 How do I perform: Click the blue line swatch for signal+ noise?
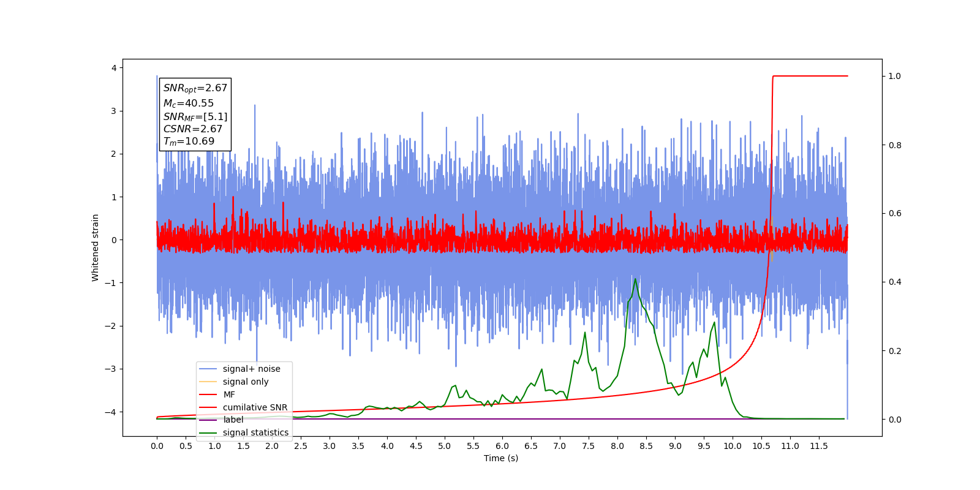208,369
